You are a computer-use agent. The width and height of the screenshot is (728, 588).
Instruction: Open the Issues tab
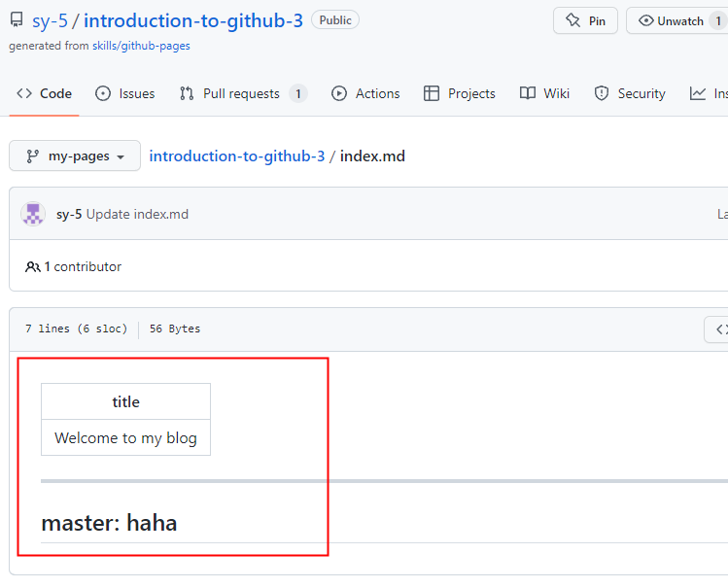coord(125,93)
